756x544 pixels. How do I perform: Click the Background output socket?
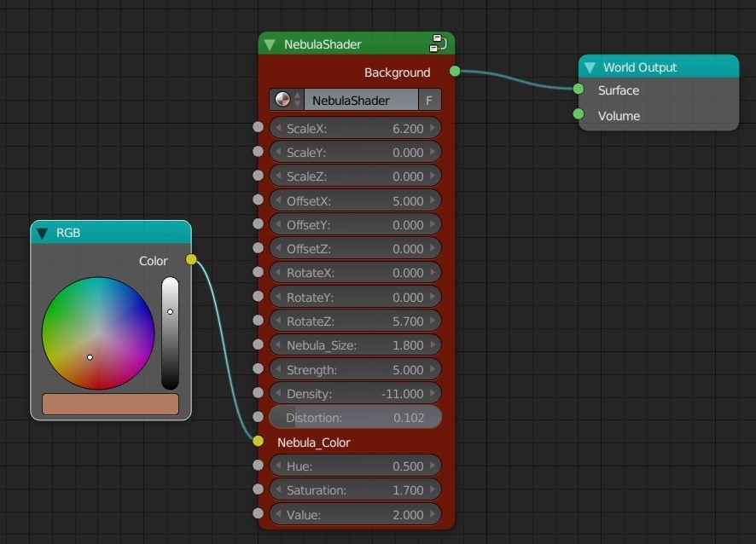click(455, 72)
